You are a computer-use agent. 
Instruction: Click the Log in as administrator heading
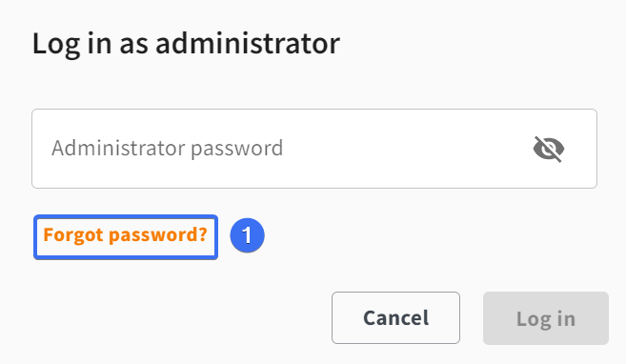click(186, 44)
